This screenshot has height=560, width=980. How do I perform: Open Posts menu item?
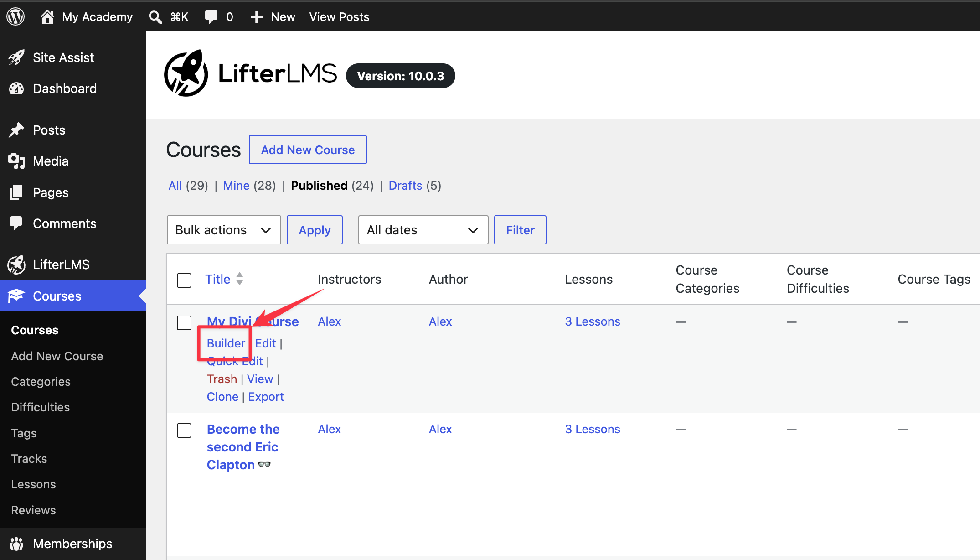pos(49,130)
